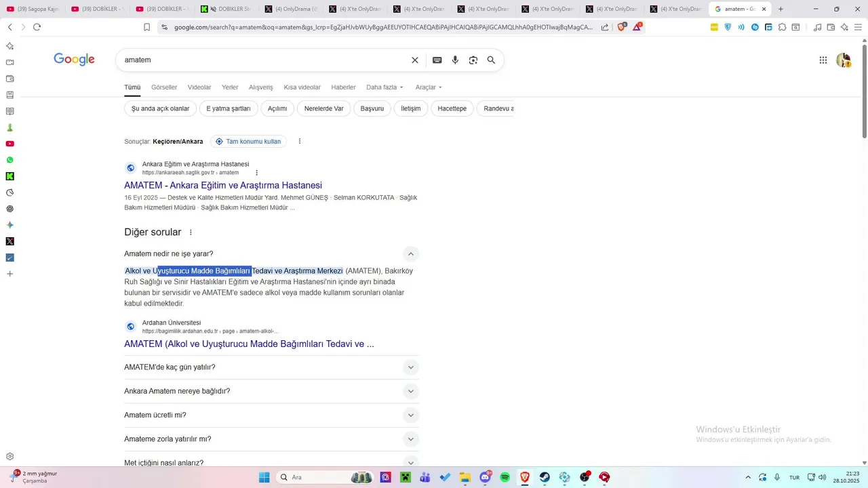Select the 'Şu anda açık olanlar' filter chip

[161, 108]
